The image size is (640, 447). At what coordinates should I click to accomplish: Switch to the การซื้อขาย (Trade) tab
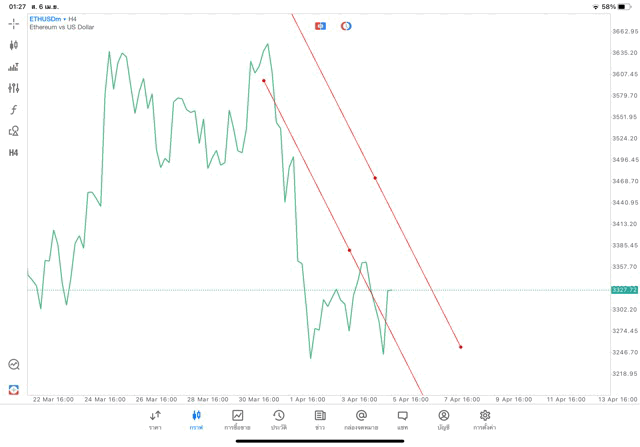click(x=237, y=420)
